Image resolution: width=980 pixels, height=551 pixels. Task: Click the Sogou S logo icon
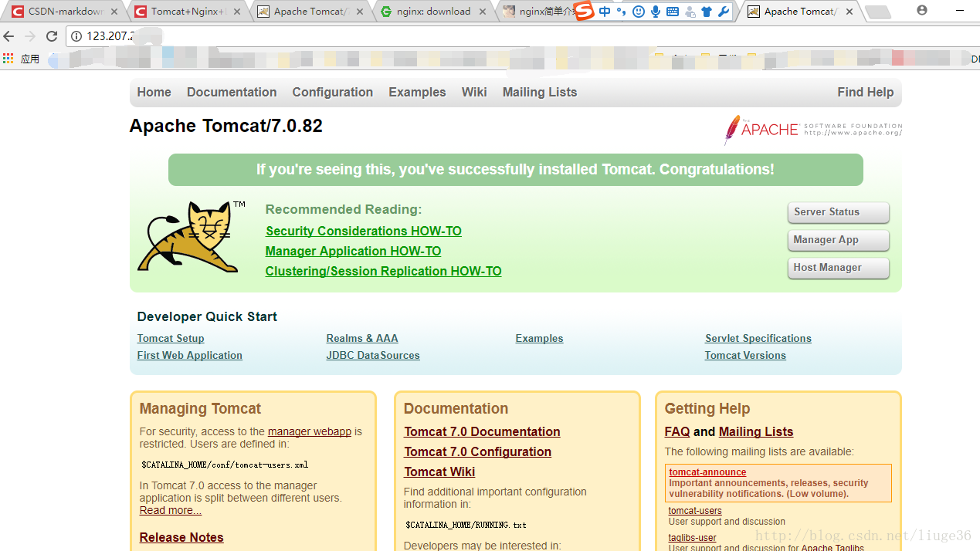585,12
